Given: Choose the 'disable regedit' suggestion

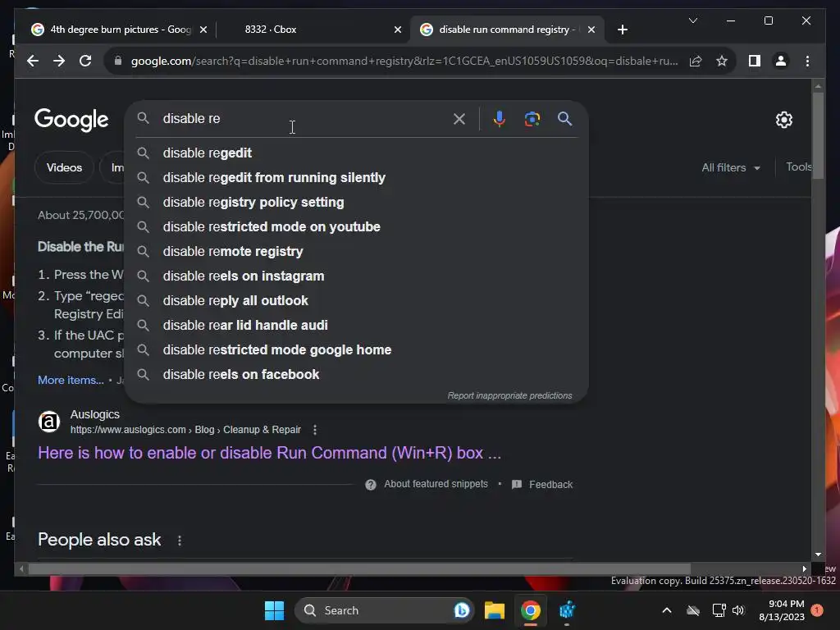Looking at the screenshot, I should coord(356,153).
